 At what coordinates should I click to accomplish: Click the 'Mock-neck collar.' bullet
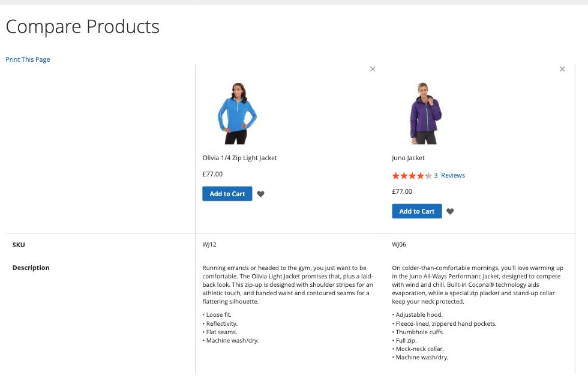click(418, 349)
